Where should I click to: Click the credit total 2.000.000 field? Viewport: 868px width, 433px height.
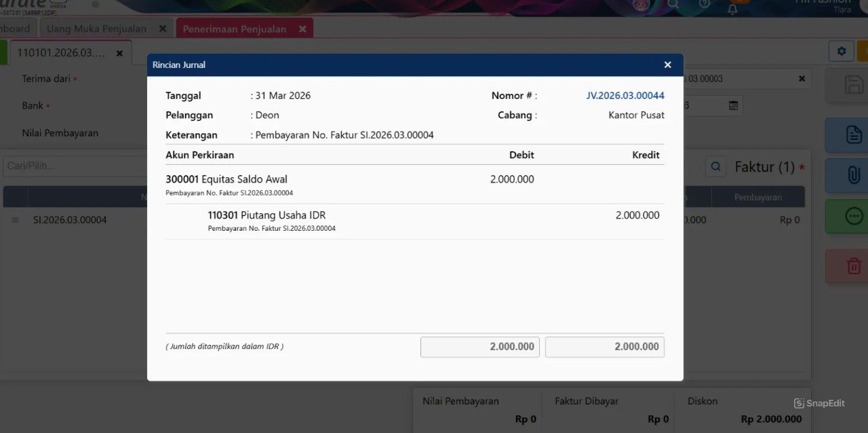click(x=605, y=347)
